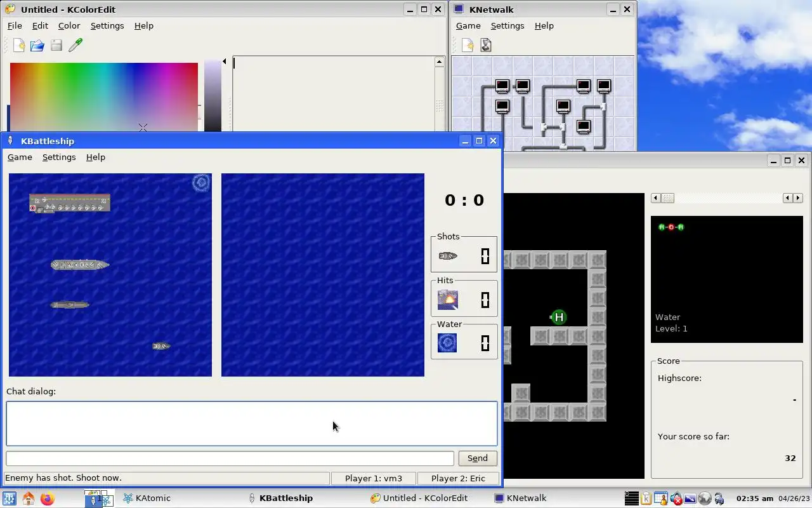Click the medium gray submarine ship
Image resolution: width=812 pixels, height=508 pixels.
click(x=70, y=305)
